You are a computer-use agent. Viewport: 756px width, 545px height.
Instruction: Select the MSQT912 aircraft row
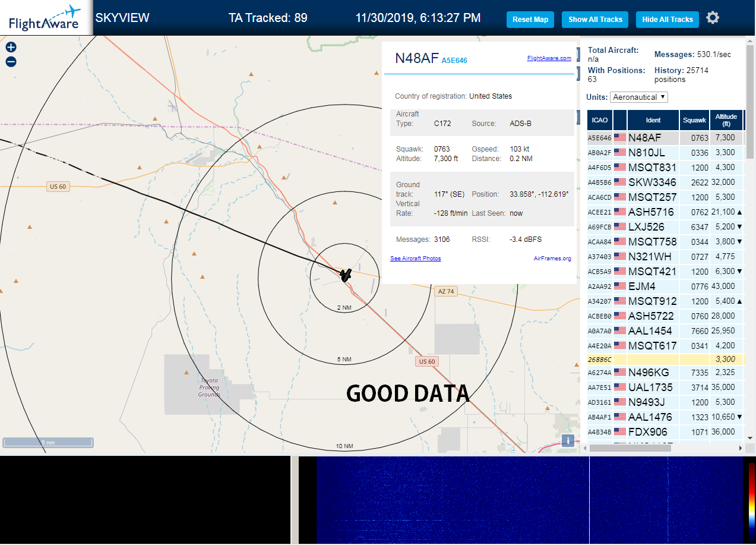pyautogui.click(x=665, y=301)
